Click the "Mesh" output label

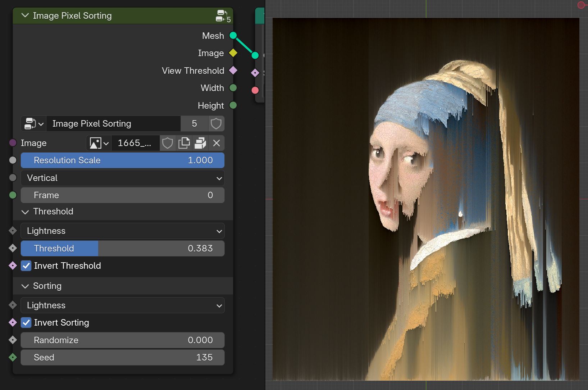213,36
